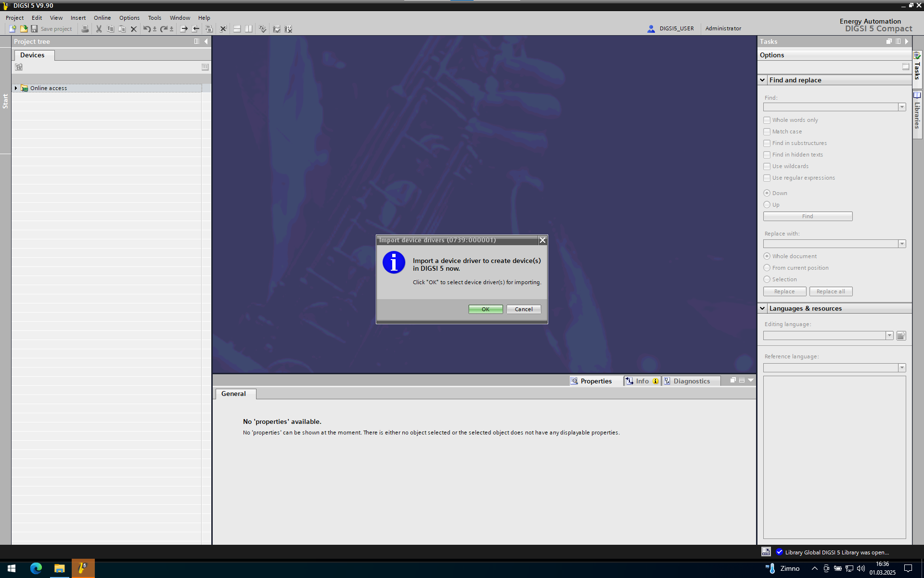Switch to the Diagnostics tab
Viewport: 924px width, 578px height.
pyautogui.click(x=691, y=381)
